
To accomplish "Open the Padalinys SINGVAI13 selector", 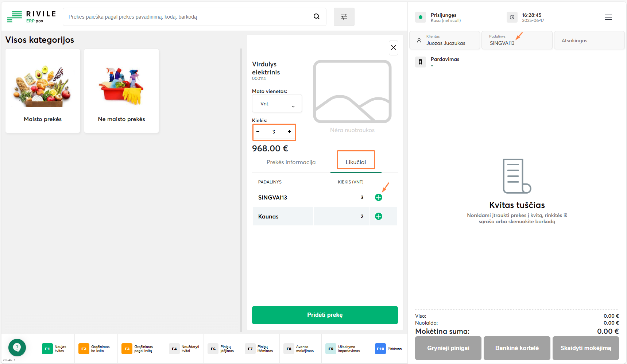I will 516,40.
